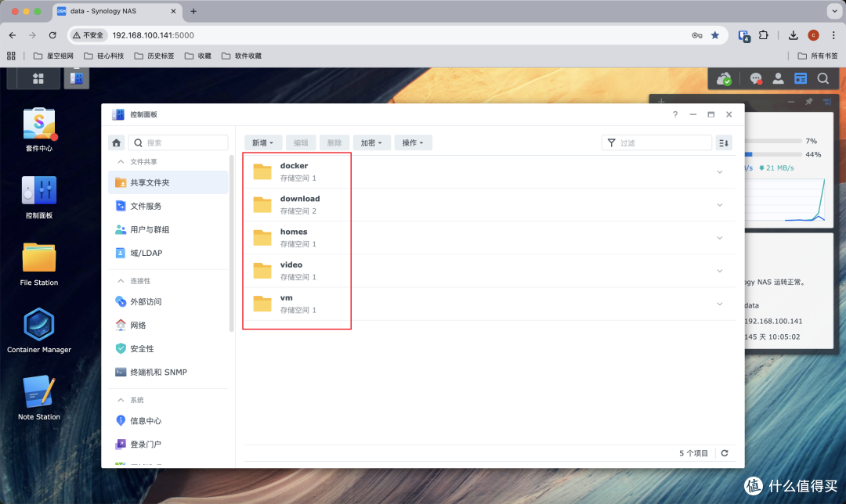Image resolution: width=846 pixels, height=504 pixels.
Task: Open 软件收藏 bookmark folder
Action: (242, 56)
